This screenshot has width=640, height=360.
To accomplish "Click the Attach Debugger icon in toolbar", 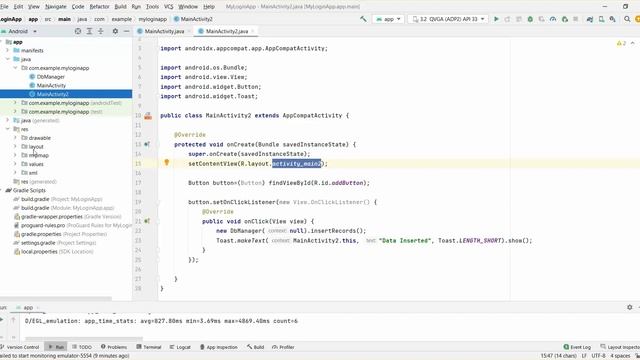I will [x=565, y=19].
